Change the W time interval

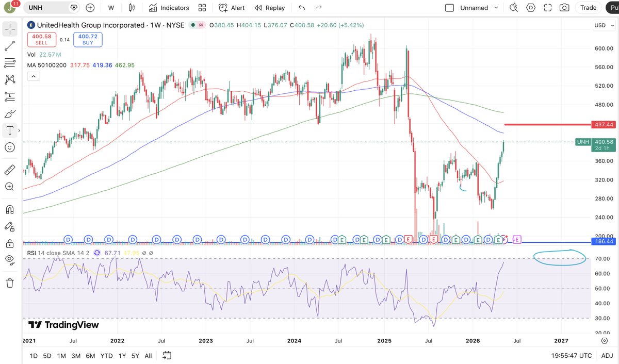(111, 8)
